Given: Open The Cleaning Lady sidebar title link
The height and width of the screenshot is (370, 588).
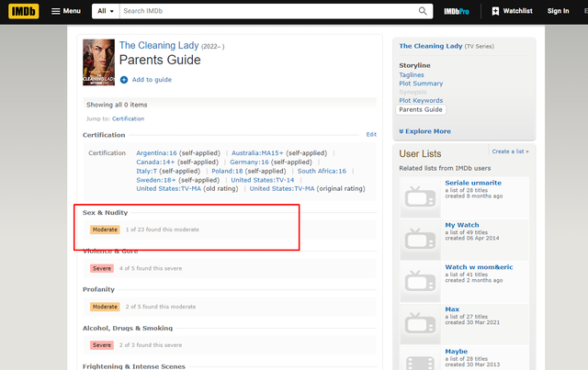Looking at the screenshot, I should [x=431, y=46].
